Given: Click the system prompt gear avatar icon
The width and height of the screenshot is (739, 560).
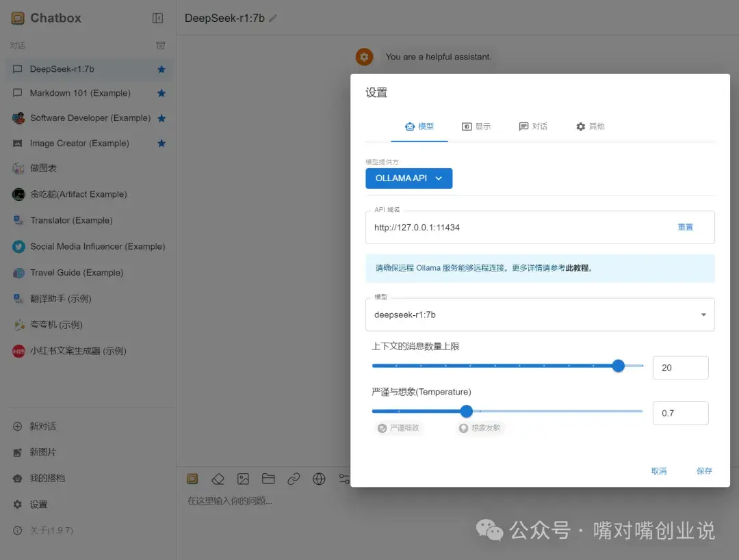Looking at the screenshot, I should [364, 57].
